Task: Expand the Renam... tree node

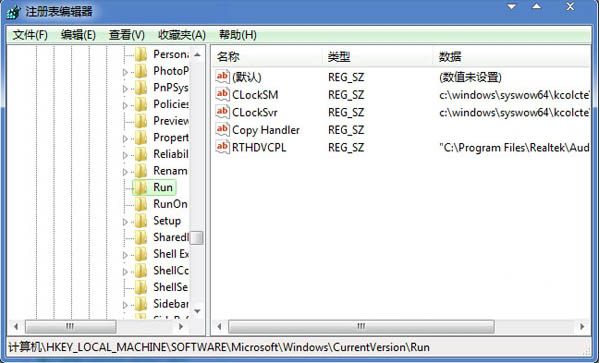Action: [125, 172]
